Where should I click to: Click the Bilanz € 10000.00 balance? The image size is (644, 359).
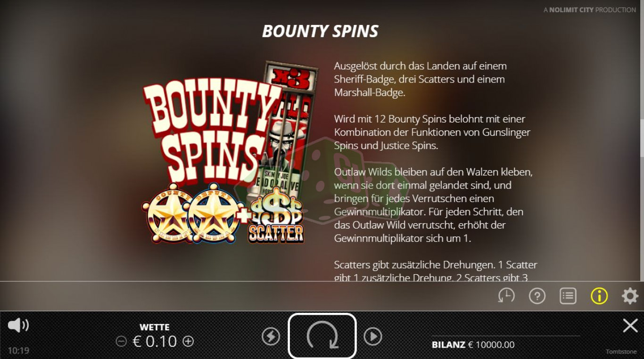(x=473, y=345)
